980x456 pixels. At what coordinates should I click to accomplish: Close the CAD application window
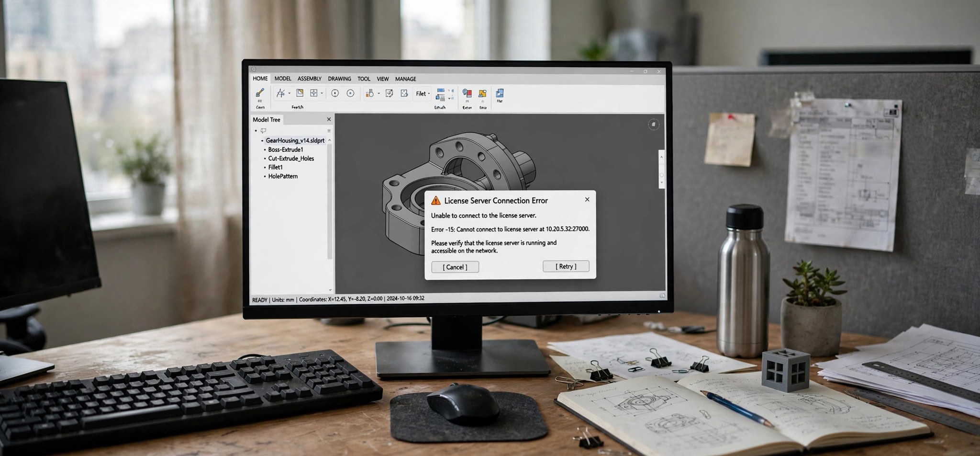tap(659, 71)
